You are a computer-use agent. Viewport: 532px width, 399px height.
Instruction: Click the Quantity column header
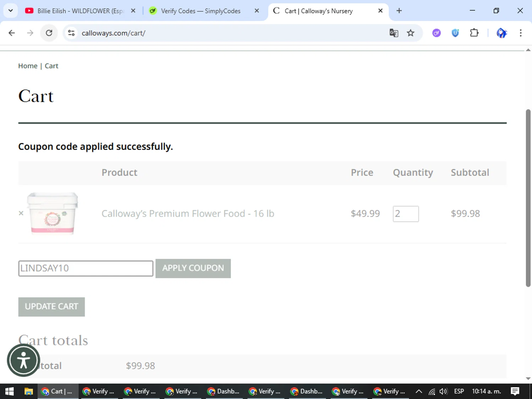click(413, 173)
